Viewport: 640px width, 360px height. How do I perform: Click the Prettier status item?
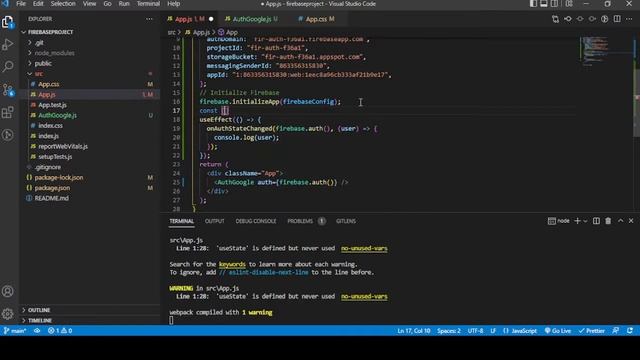pos(591,331)
